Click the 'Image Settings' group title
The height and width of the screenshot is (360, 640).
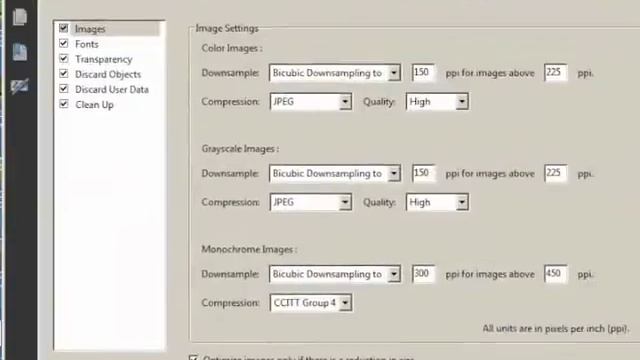[227, 28]
